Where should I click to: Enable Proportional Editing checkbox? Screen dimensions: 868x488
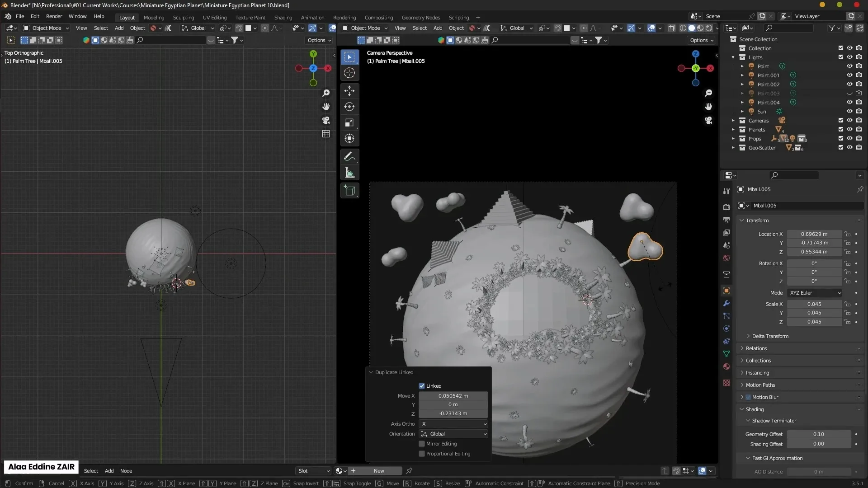(x=421, y=454)
